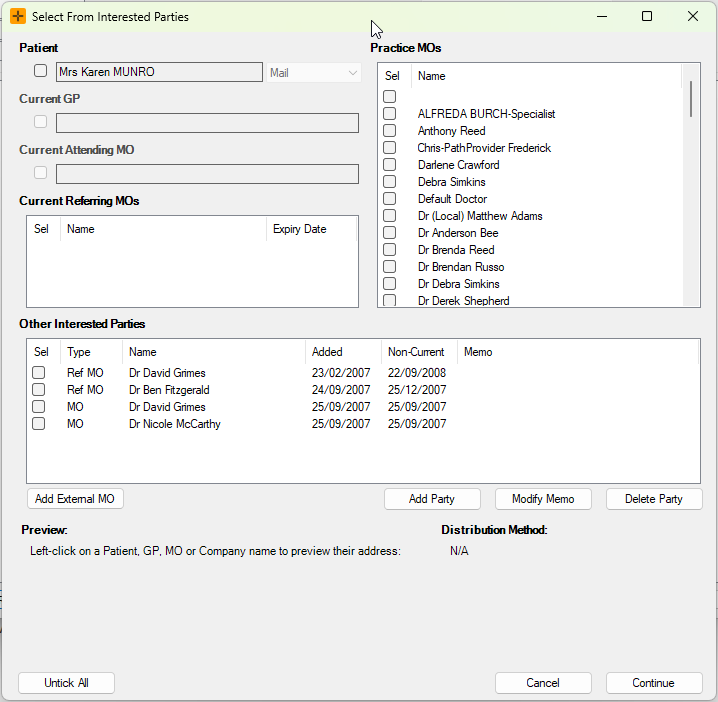The height and width of the screenshot is (702, 718).
Task: Click the Delete Party button
Action: coord(654,499)
